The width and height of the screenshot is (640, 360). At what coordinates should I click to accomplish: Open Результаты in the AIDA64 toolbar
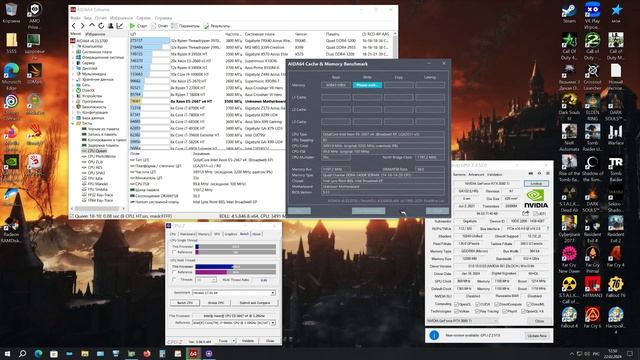217,26
